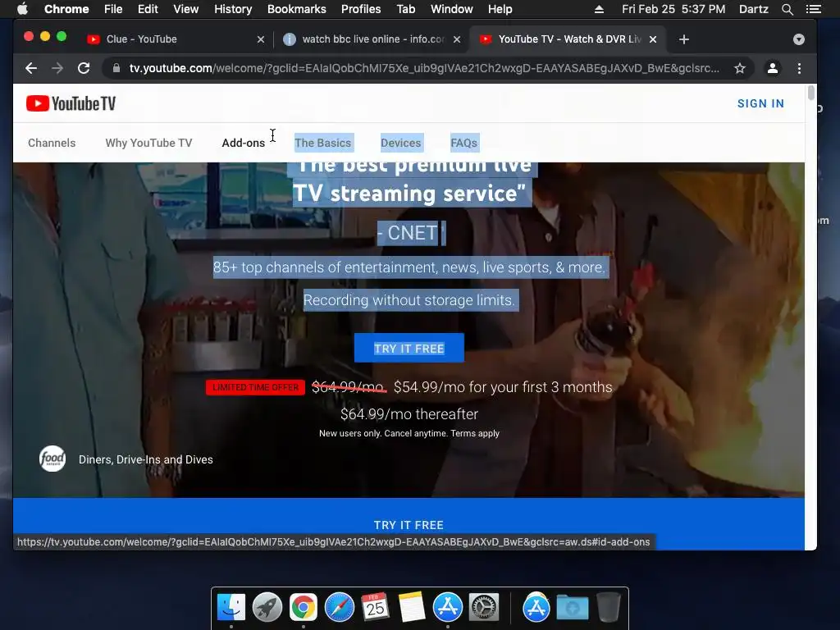Screen dimensions: 840x630
Task: Jump to the Add-ons section
Action: (x=243, y=143)
